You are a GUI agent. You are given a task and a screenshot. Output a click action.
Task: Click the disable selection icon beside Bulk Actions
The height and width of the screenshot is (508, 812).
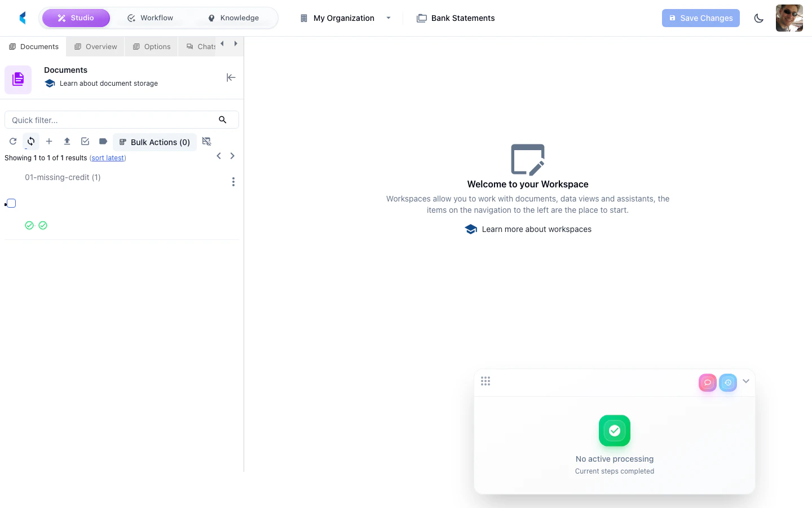click(x=206, y=141)
